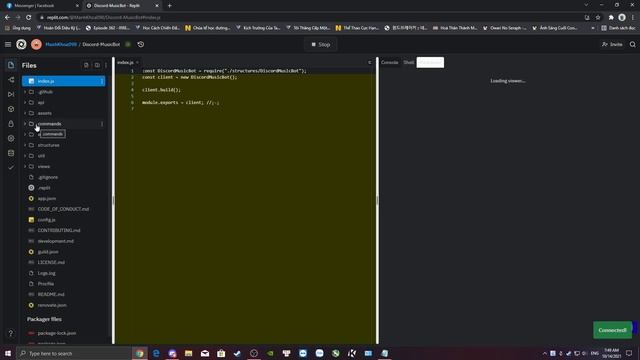Open the Database sidebar icon
Screen dimensions: 640x360
click(x=11, y=153)
